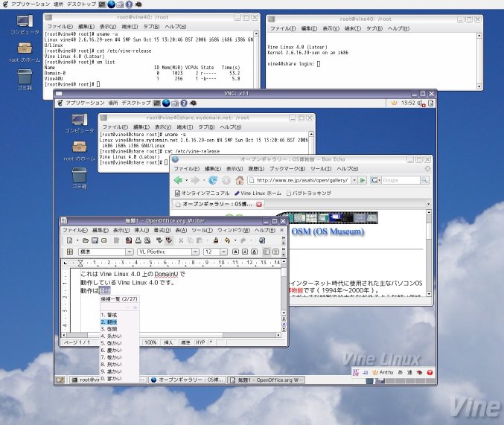This screenshot has height=425, width=504.
Task: Switch to オープンギャラリー taskbar button in VNC
Action: tap(187, 380)
